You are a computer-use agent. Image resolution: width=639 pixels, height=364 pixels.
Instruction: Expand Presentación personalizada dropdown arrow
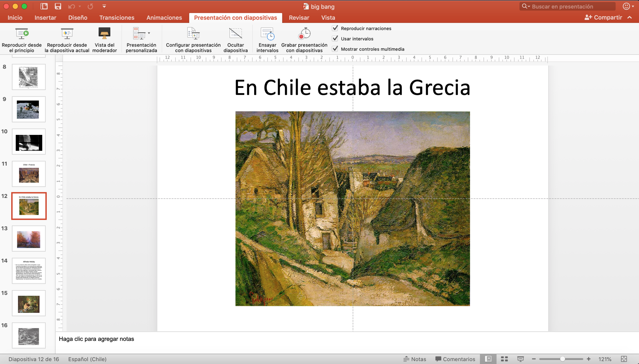[x=149, y=33]
